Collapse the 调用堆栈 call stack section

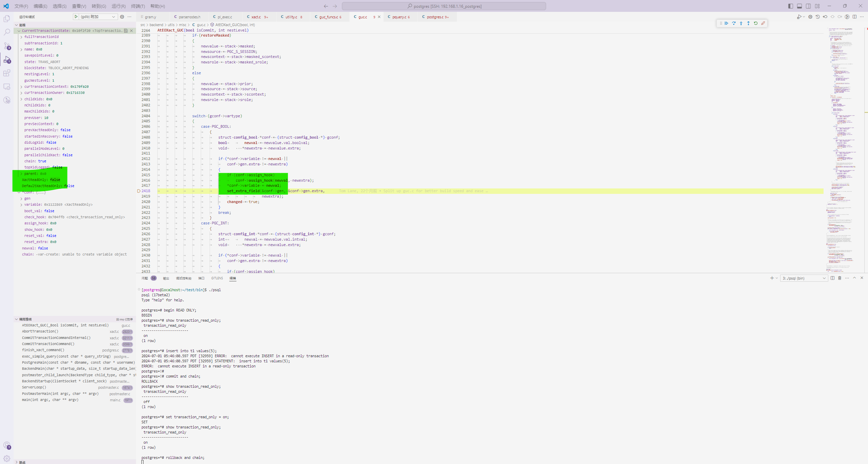[16, 319]
